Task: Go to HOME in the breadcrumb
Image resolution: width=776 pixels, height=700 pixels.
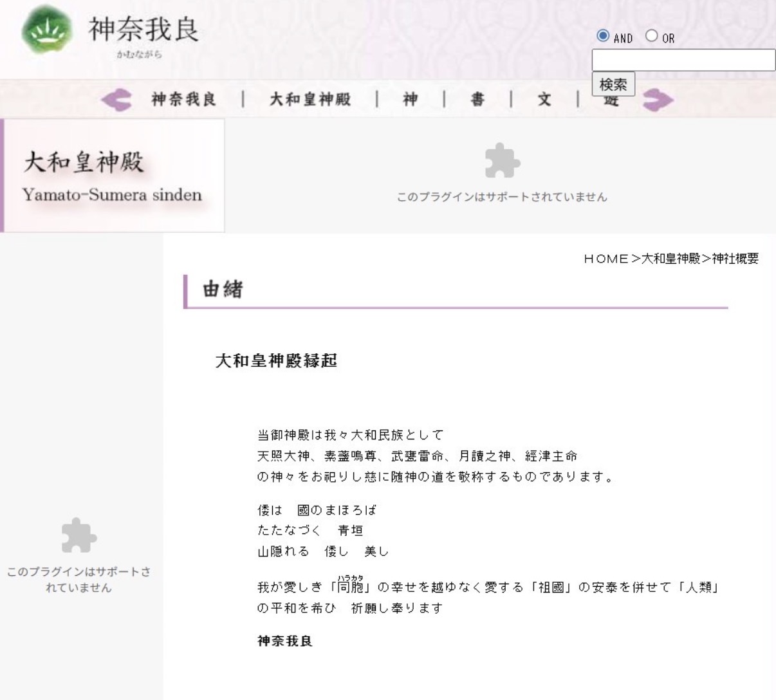Action: [605, 259]
